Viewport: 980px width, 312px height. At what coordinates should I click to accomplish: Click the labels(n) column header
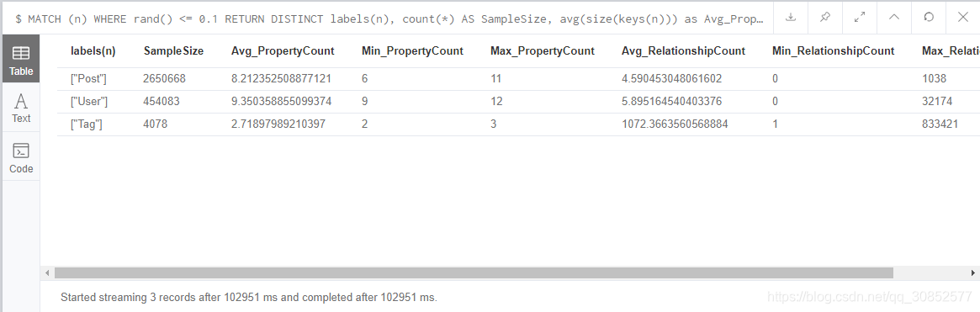pyautogui.click(x=93, y=51)
